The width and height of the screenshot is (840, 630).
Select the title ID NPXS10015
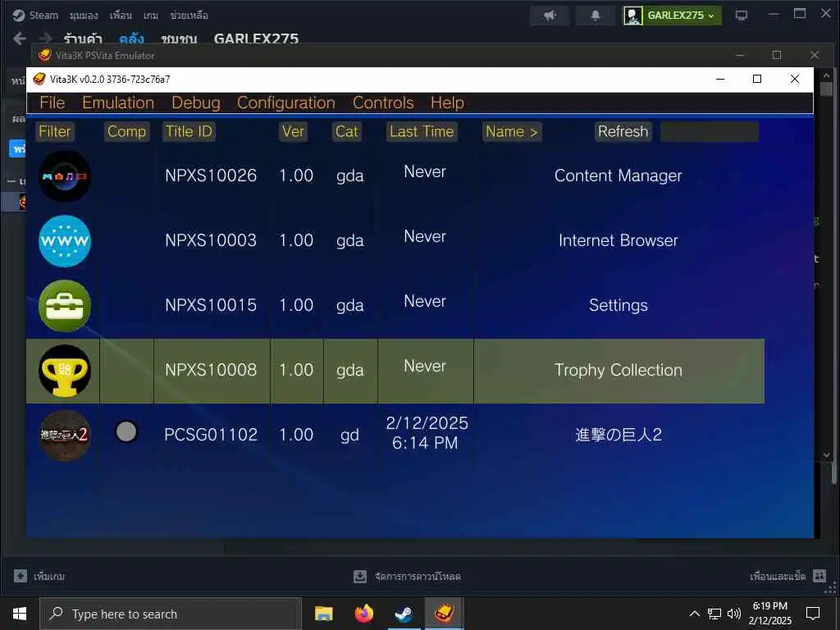211,305
